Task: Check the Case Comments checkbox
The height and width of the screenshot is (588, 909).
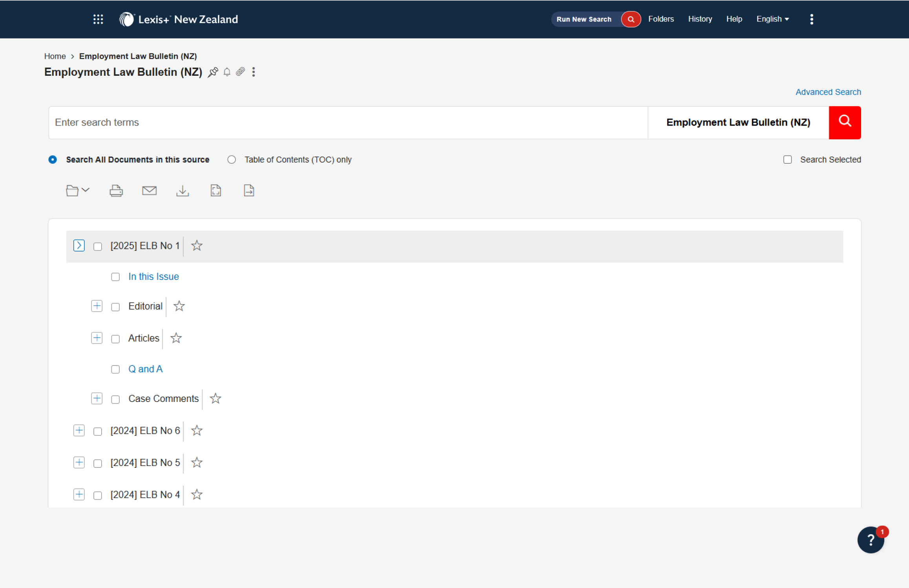Action: [115, 400]
